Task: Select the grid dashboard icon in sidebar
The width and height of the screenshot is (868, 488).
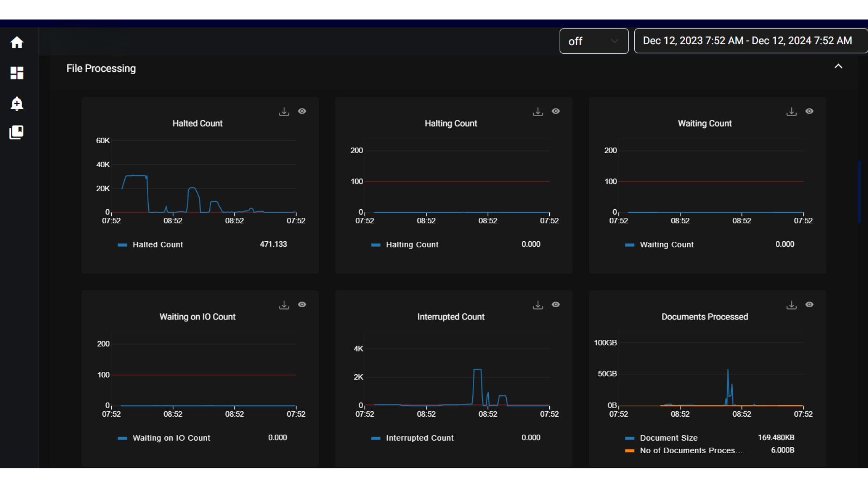Action: click(16, 73)
